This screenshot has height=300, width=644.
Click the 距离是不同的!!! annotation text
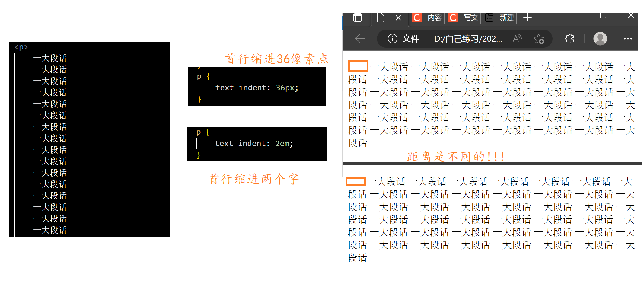tap(455, 157)
